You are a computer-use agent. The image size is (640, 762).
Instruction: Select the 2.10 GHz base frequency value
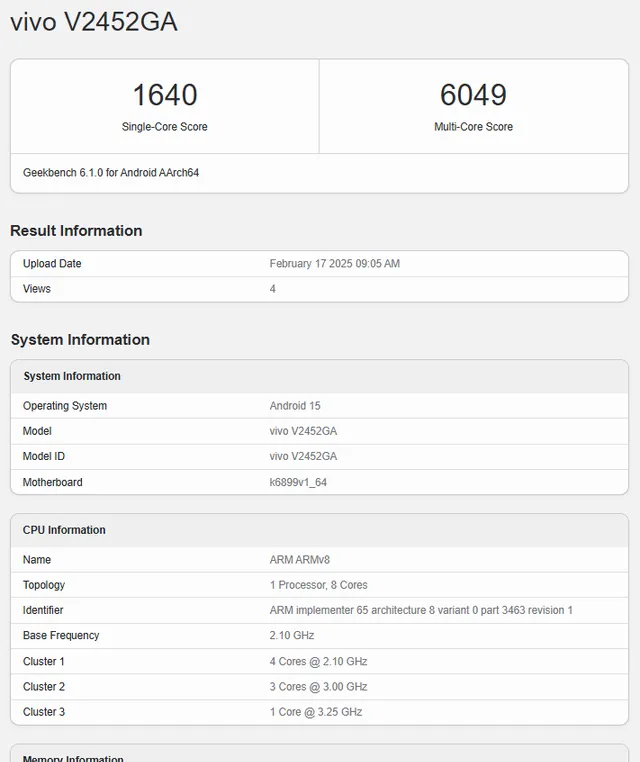292,636
